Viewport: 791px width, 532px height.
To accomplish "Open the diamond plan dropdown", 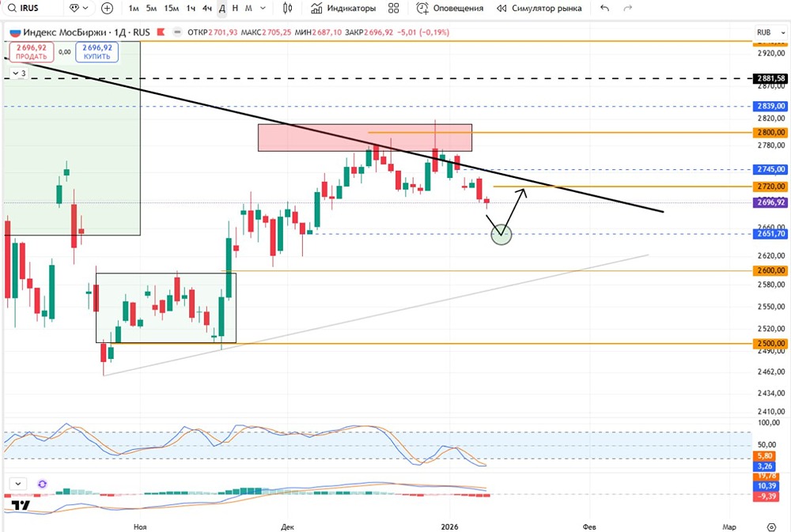I will pyautogui.click(x=78, y=8).
